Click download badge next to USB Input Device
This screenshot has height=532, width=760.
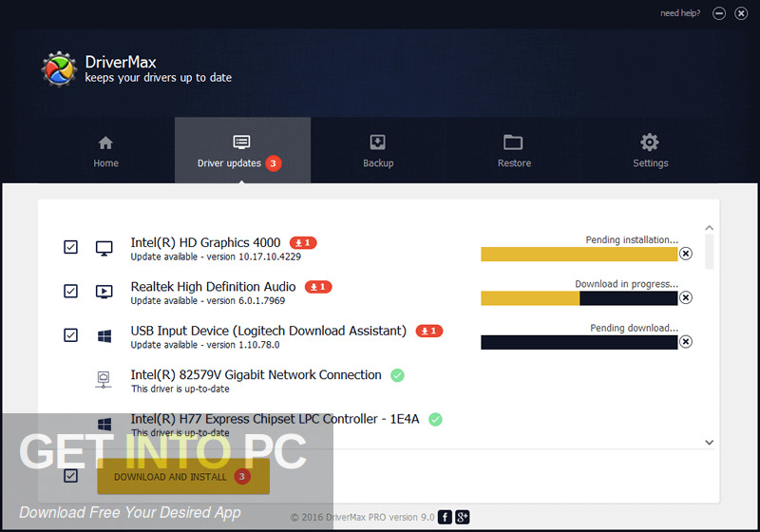pos(429,331)
